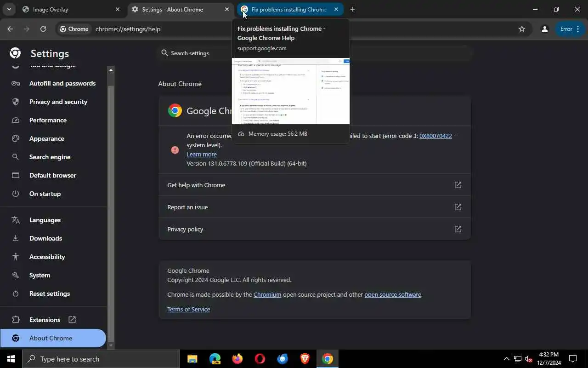Open Report an issue
Image resolution: width=588 pixels, height=368 pixels.
(315, 207)
